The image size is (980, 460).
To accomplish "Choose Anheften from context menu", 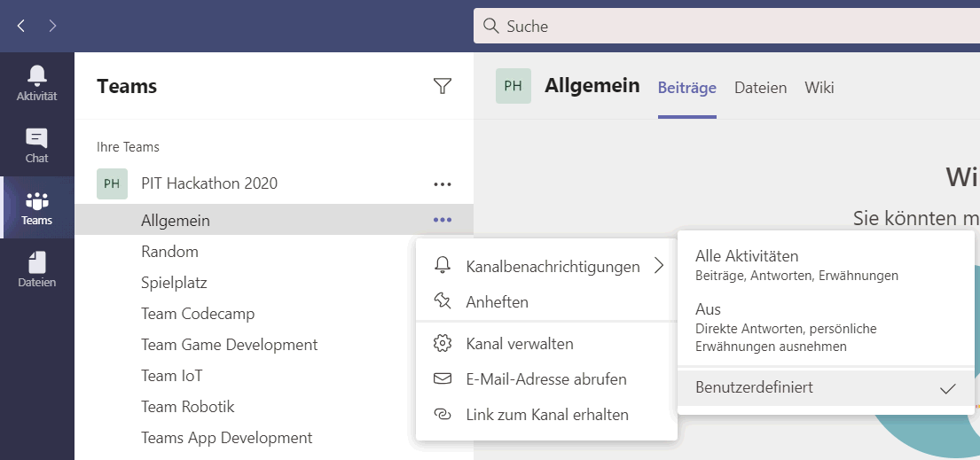I will coord(547,302).
